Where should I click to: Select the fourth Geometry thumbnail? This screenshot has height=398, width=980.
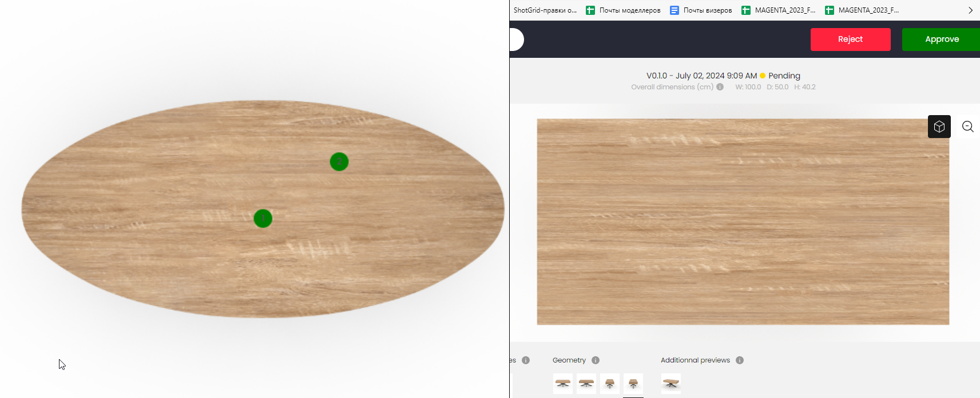point(633,384)
